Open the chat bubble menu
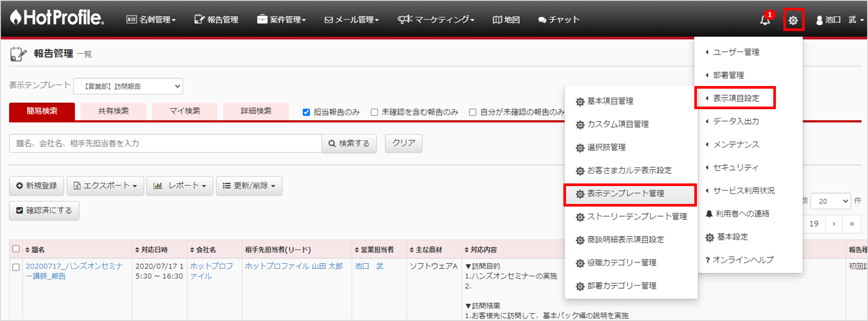Screen dimensions: 868x321 pyautogui.click(x=559, y=20)
